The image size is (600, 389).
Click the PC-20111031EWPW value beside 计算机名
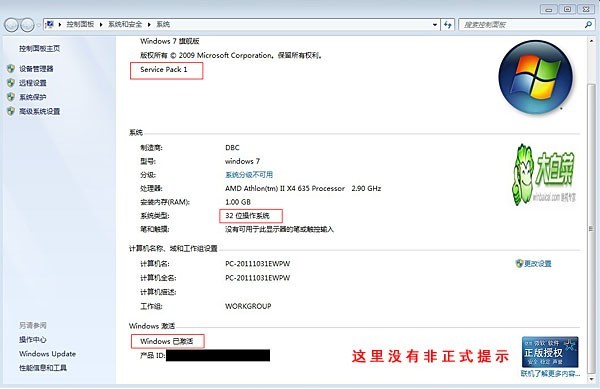point(257,264)
